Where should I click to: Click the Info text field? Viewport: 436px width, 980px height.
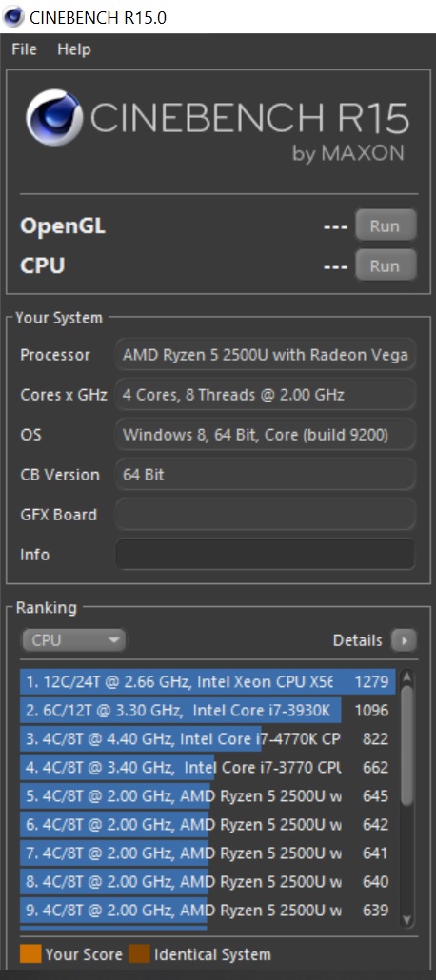266,555
